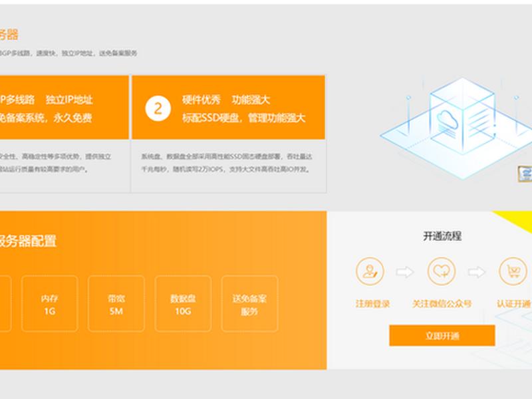
Task: Click the 开通流程 heading
Action: (442, 236)
